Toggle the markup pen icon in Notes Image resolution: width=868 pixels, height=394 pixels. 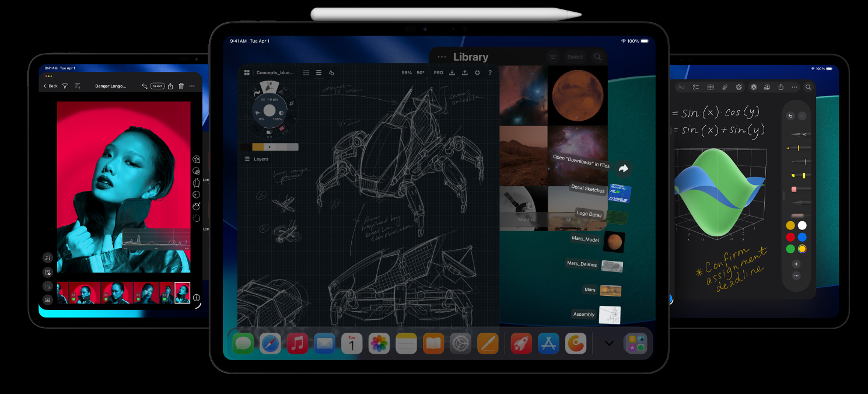[754, 87]
